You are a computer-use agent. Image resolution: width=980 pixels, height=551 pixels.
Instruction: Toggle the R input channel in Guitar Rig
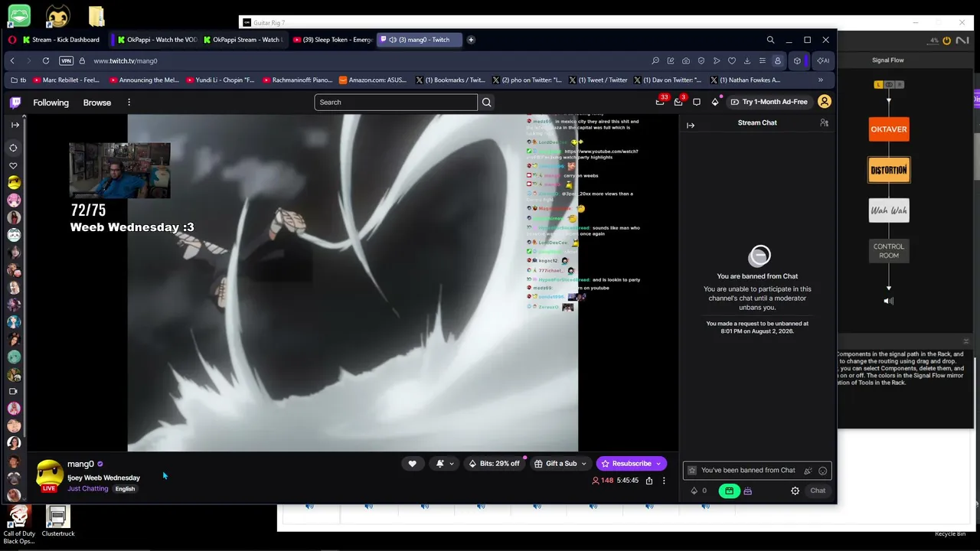coord(900,84)
